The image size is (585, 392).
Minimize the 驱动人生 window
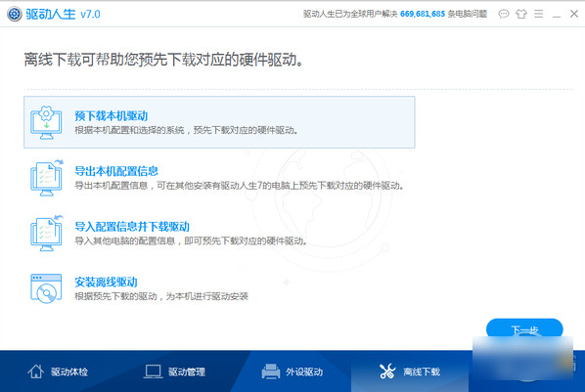[557, 14]
